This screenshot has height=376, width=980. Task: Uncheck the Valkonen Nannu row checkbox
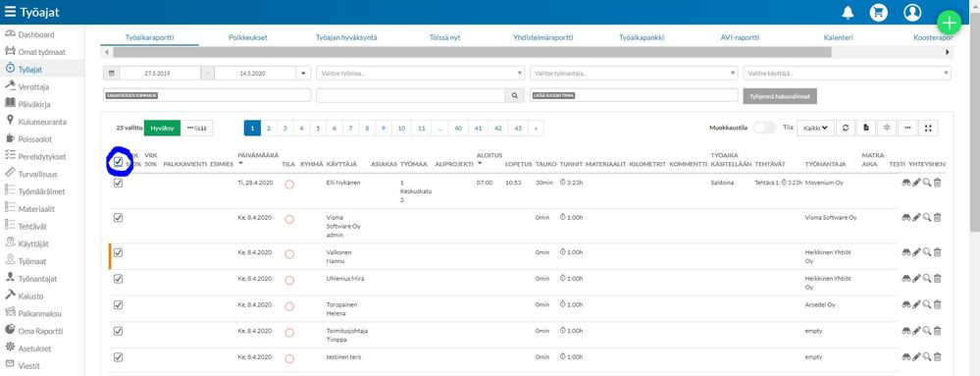click(118, 252)
